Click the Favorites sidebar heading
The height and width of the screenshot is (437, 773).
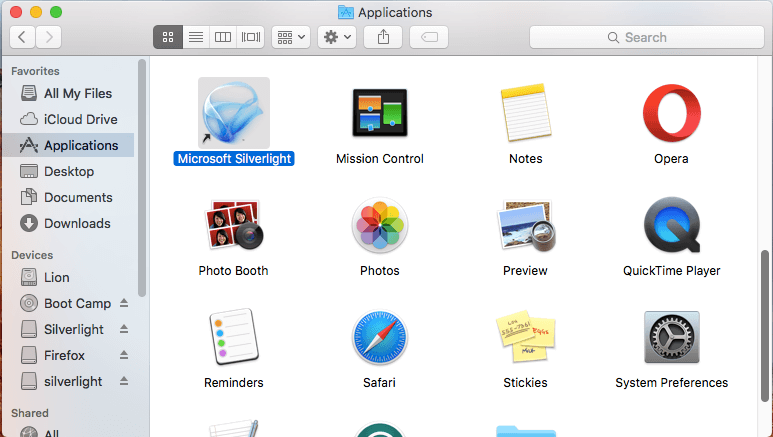tap(35, 71)
